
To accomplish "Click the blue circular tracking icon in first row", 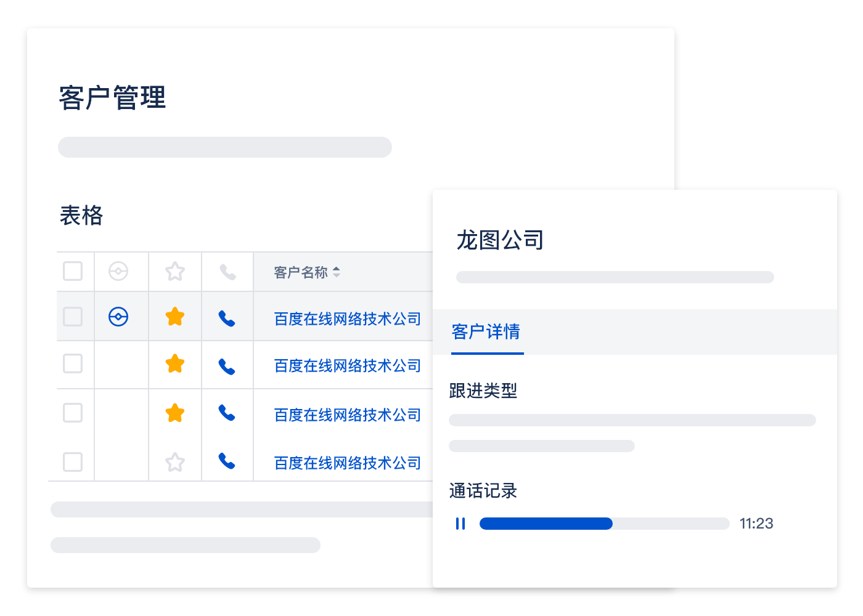I will tap(118, 317).
